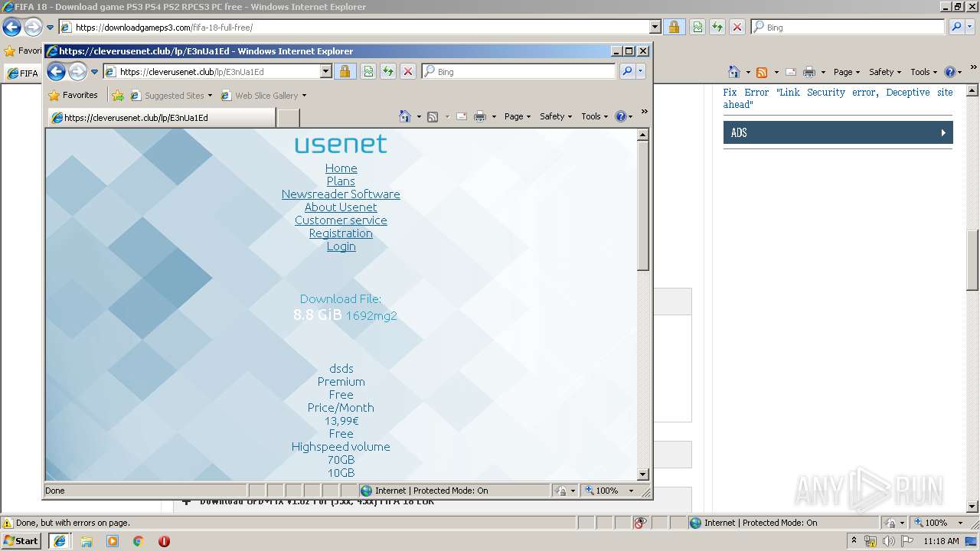980x551 pixels.
Task: Stop loading in the cleverusenet popup window
Action: pos(408,71)
